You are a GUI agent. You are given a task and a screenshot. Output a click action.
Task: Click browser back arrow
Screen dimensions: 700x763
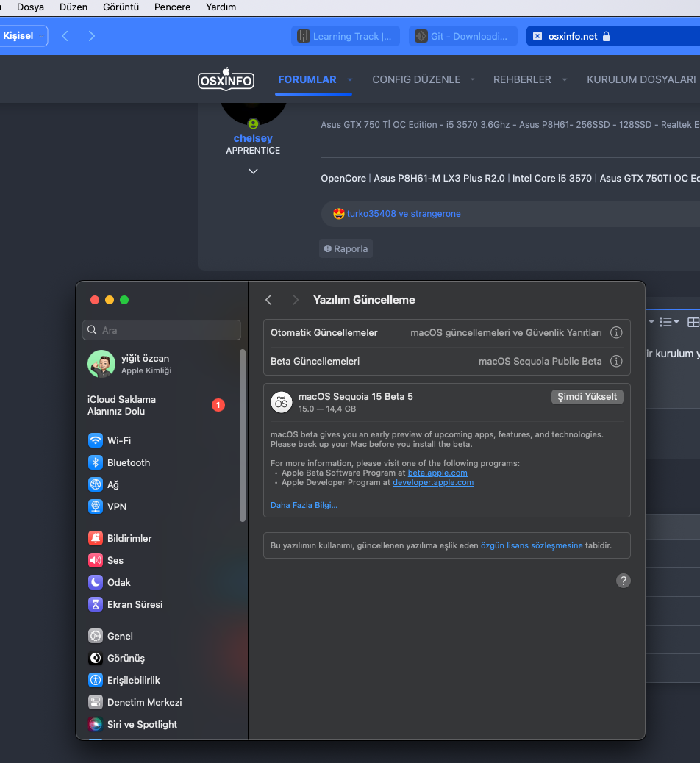pos(65,36)
